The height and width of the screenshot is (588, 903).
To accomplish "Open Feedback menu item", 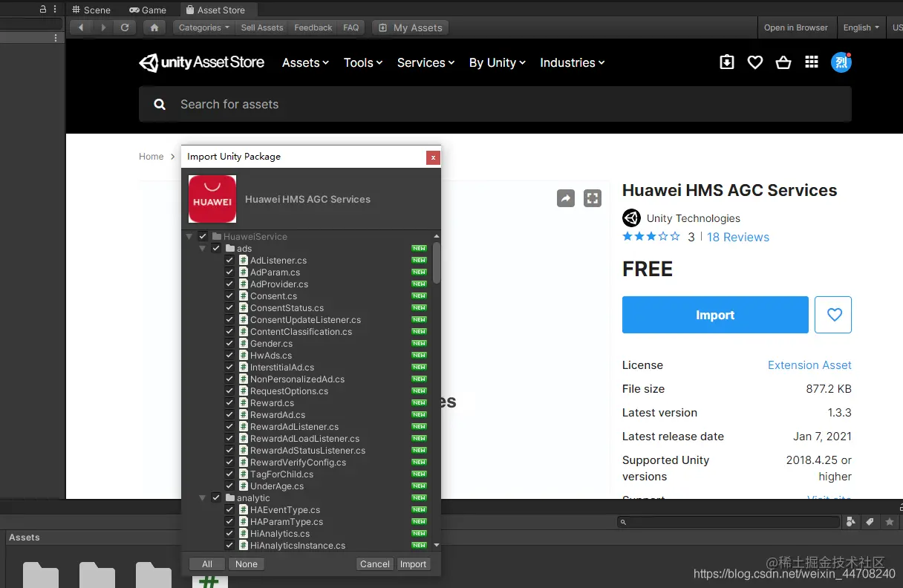I will (x=313, y=27).
